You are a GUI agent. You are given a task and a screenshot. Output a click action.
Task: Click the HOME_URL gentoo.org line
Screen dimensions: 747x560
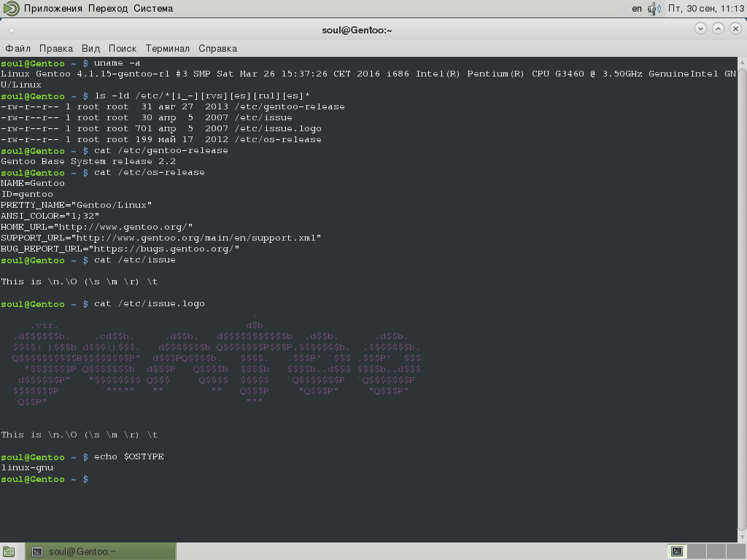coord(97,227)
